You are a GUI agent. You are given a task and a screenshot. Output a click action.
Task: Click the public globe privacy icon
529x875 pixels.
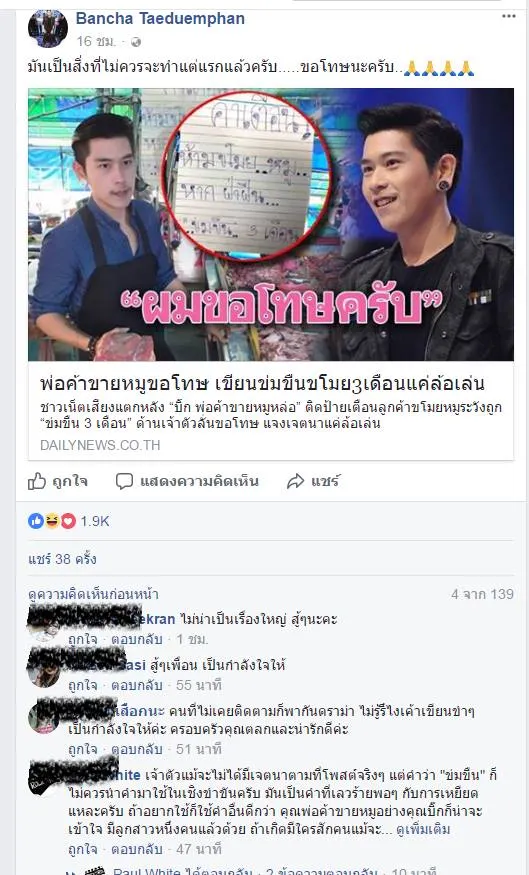pos(136,42)
